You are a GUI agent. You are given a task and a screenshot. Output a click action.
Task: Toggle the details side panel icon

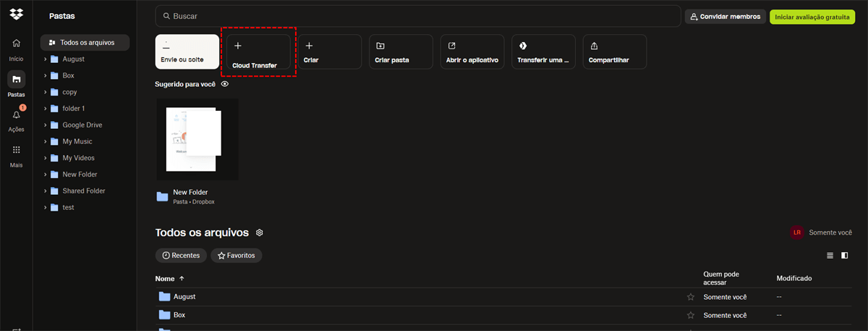click(x=844, y=256)
